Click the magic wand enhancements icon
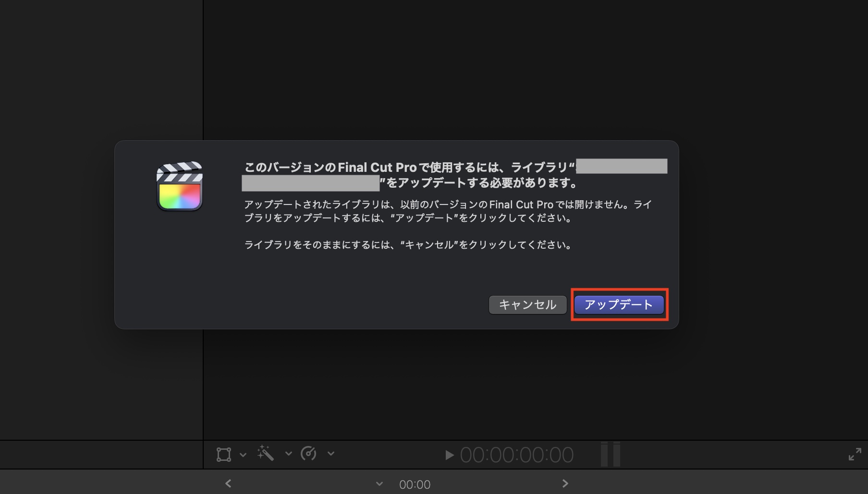 (x=265, y=453)
